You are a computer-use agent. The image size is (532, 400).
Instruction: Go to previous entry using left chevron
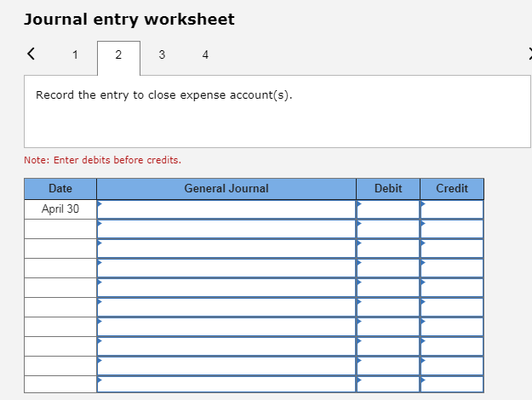click(31, 54)
